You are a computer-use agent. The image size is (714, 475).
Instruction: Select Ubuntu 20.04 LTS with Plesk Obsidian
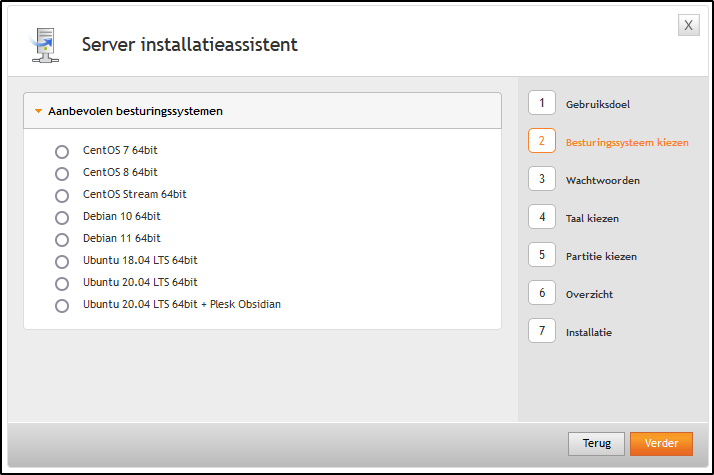tap(62, 306)
